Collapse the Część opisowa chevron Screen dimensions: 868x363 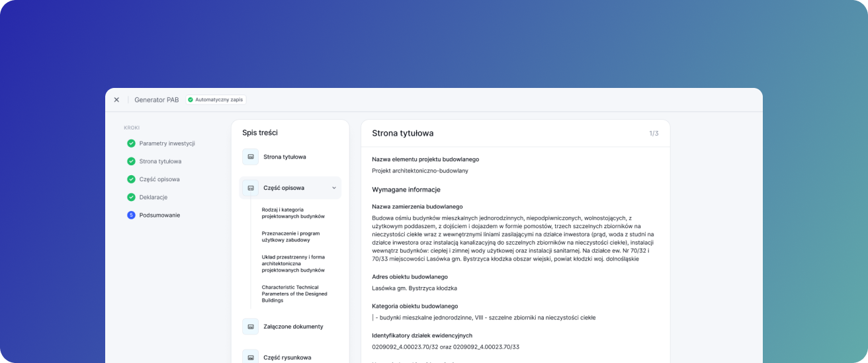pos(334,188)
